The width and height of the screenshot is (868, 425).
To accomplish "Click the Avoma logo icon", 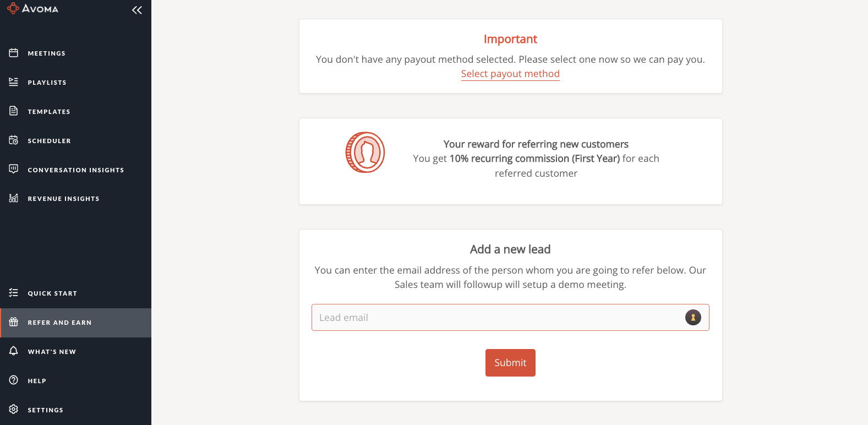I will click(13, 9).
